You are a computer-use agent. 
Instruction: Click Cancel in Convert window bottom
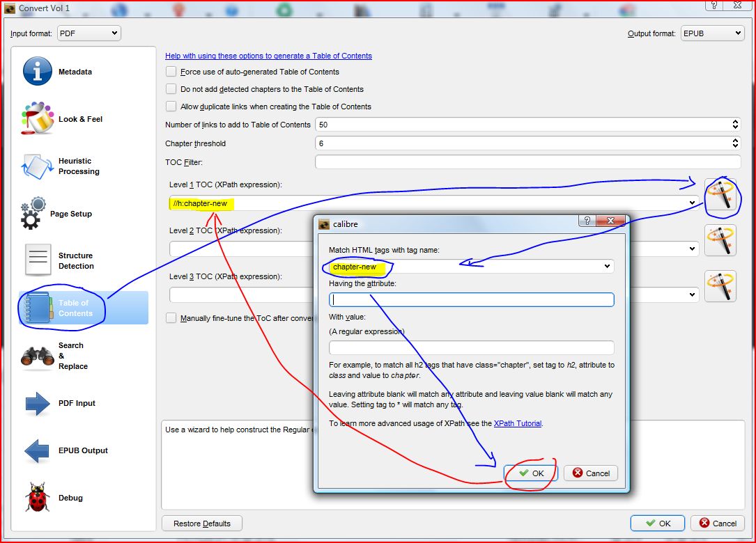tap(718, 524)
